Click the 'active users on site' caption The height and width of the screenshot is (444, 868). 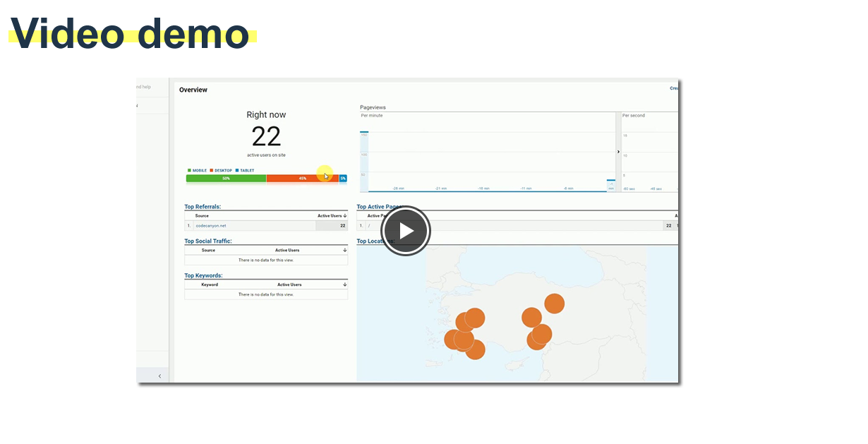(266, 155)
